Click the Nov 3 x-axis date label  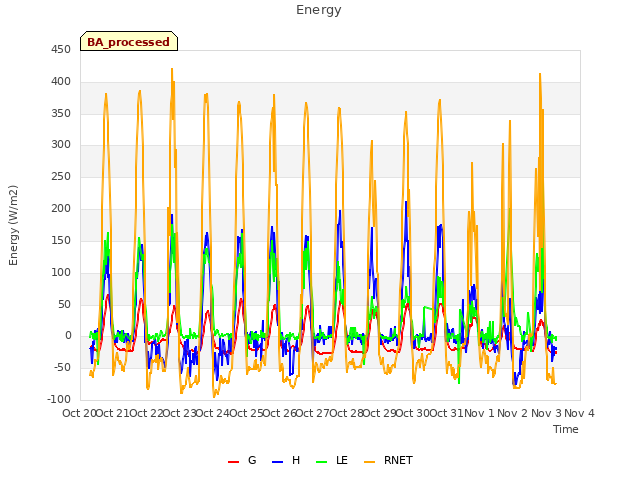click(546, 413)
